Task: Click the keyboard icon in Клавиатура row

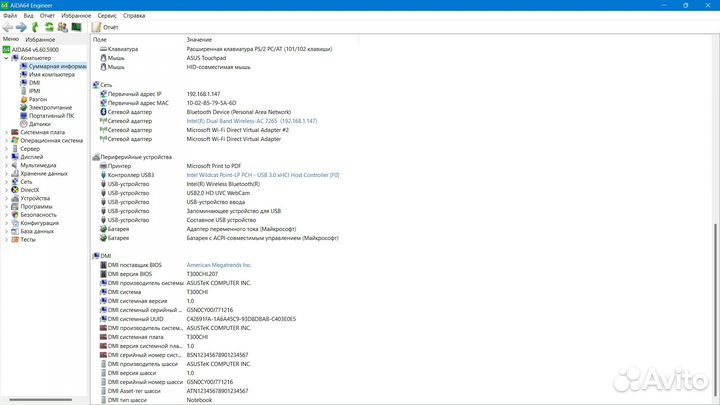Action: pos(103,49)
